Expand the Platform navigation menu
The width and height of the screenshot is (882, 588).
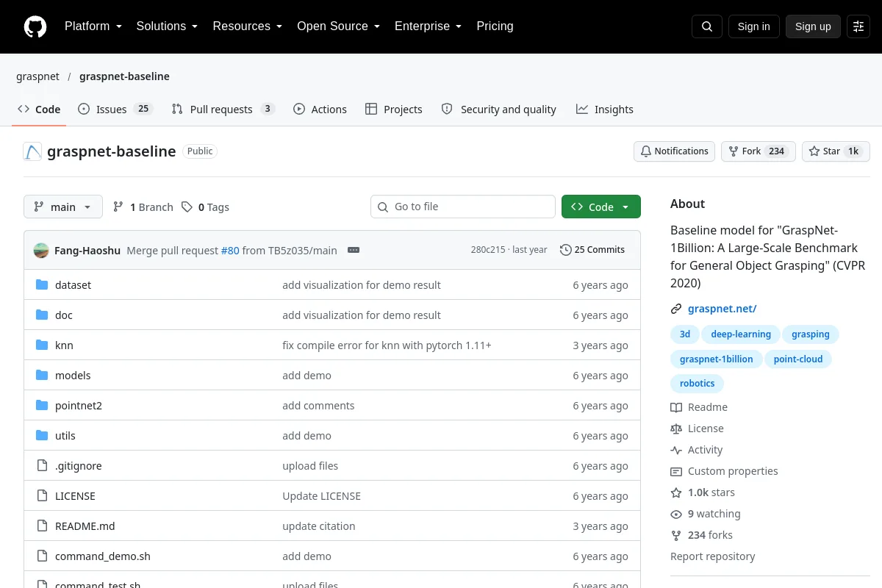coord(93,26)
